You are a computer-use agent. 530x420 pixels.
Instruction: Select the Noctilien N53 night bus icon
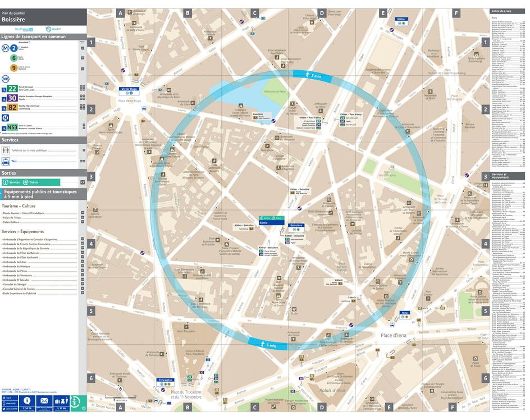click(11, 127)
